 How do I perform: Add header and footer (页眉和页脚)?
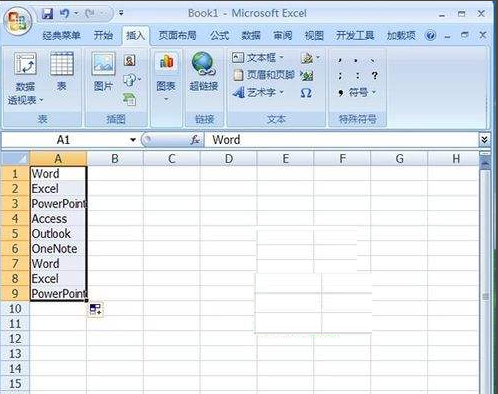264,75
